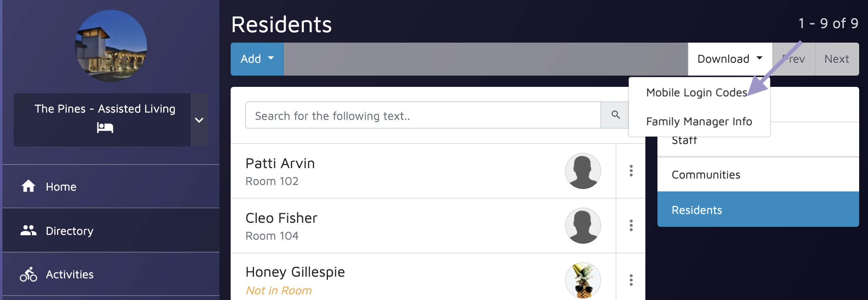Open the Add dropdown button
Image resolution: width=868 pixels, height=300 pixels.
(257, 59)
